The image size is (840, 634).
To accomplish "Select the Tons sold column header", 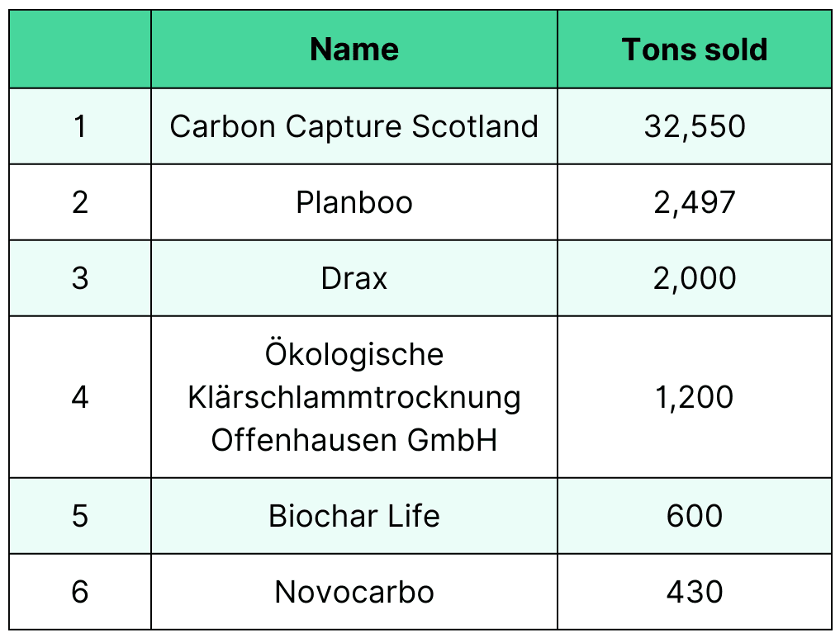I will click(x=695, y=50).
